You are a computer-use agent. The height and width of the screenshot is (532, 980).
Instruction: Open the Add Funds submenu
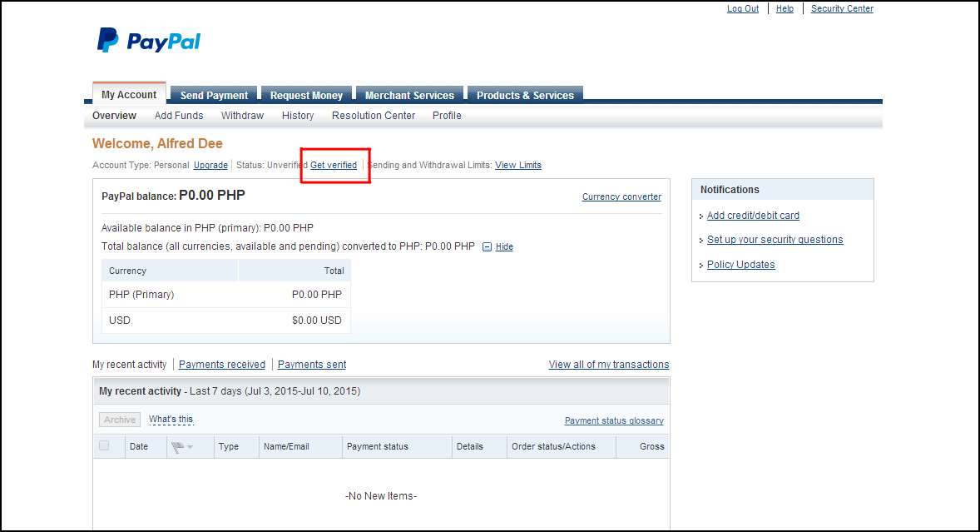pos(179,116)
